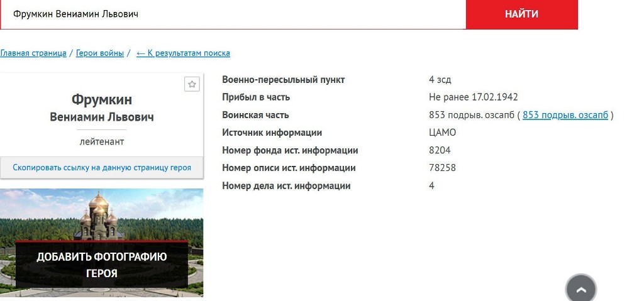Click the ЦАМО source value

tap(442, 133)
